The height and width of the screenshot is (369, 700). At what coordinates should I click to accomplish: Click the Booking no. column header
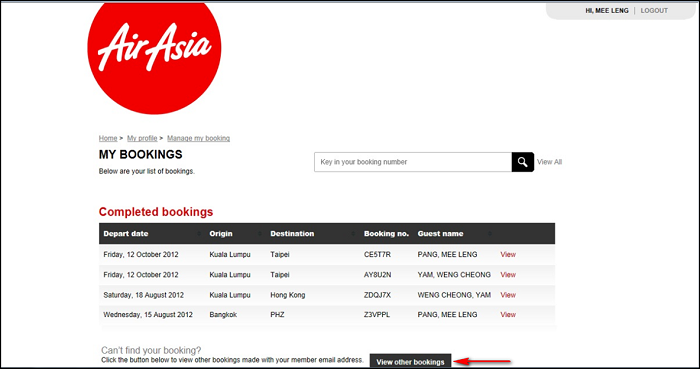click(386, 234)
